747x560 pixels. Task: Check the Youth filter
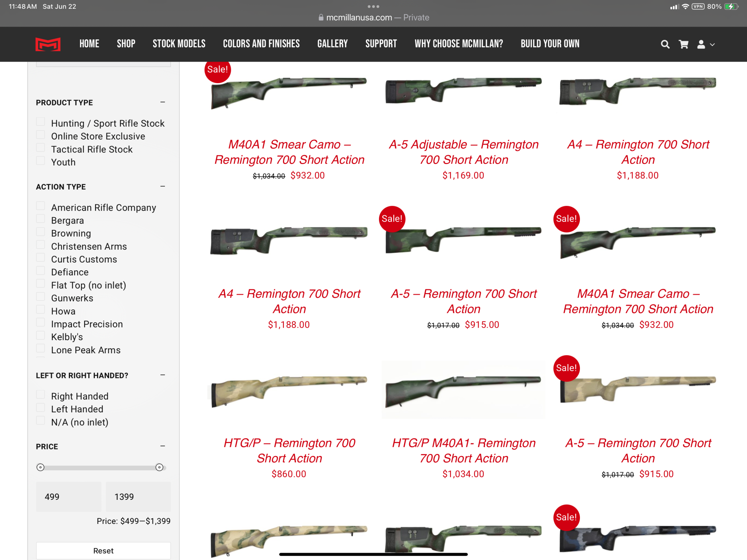40,161
